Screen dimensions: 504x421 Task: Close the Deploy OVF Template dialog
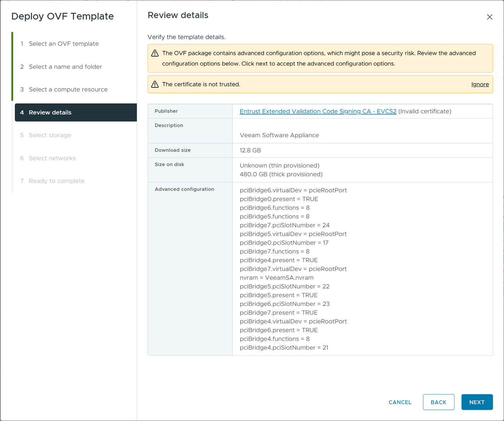[x=490, y=17]
